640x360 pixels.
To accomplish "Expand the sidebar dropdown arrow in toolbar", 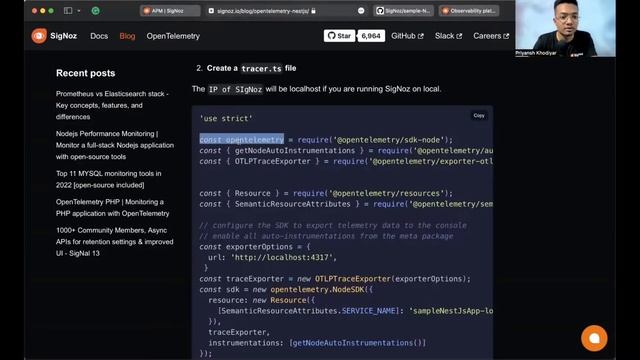I will click(x=79, y=11).
